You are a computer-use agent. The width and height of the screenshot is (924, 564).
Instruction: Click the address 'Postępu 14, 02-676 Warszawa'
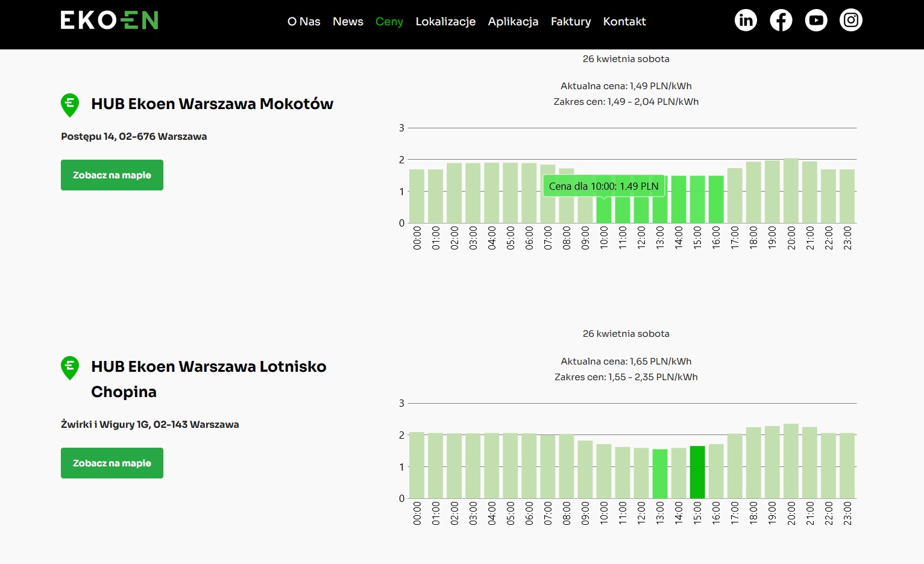[134, 137]
